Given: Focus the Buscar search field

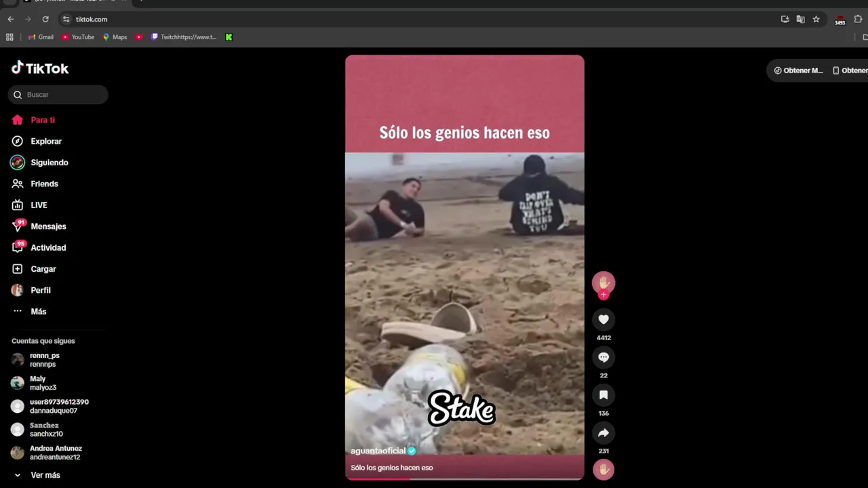Looking at the screenshot, I should tap(58, 95).
